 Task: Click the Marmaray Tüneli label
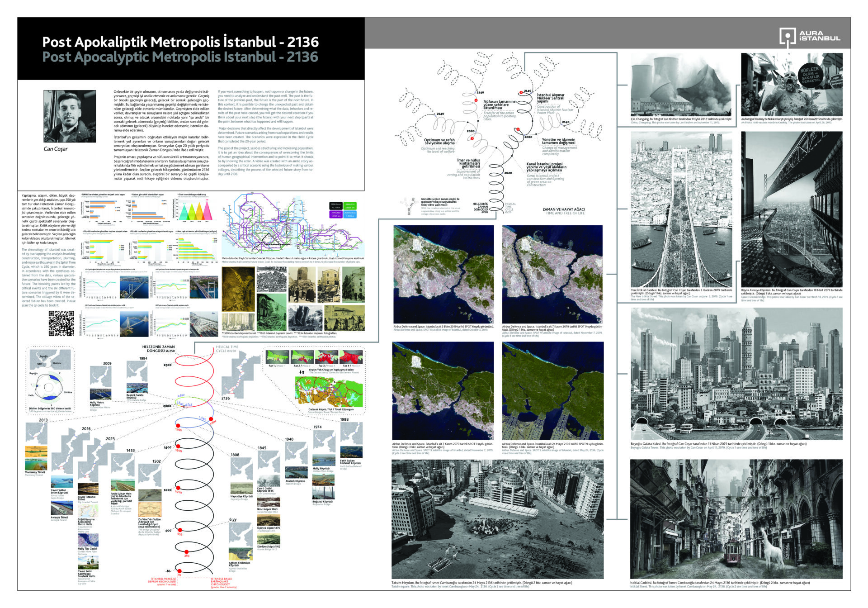coord(34,472)
